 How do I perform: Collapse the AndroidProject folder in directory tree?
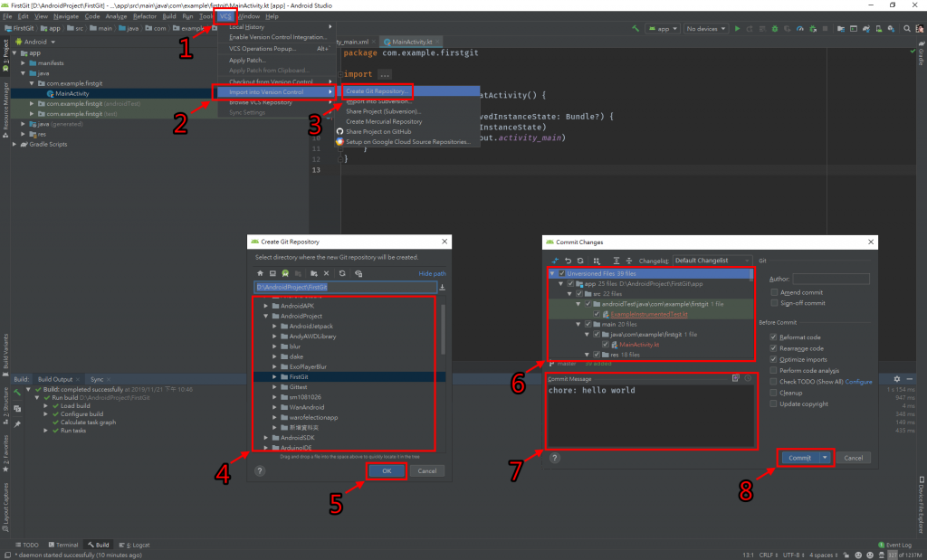pos(266,316)
